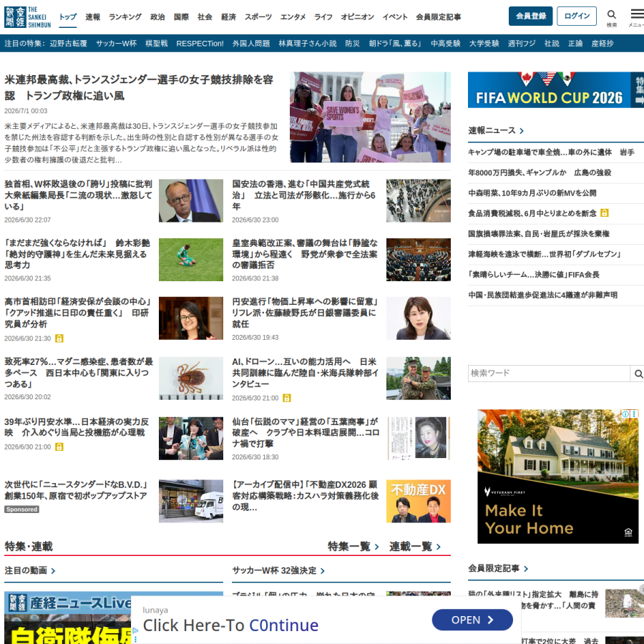This screenshot has height=644, width=644.
Task: Open 皇室典範改正案 article headline
Action: pos(305,254)
